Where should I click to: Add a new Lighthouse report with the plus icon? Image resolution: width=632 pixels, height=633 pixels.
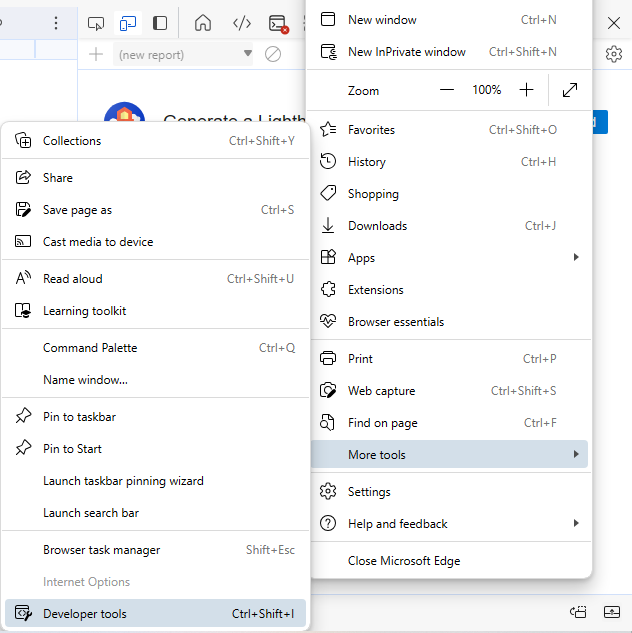(x=96, y=54)
